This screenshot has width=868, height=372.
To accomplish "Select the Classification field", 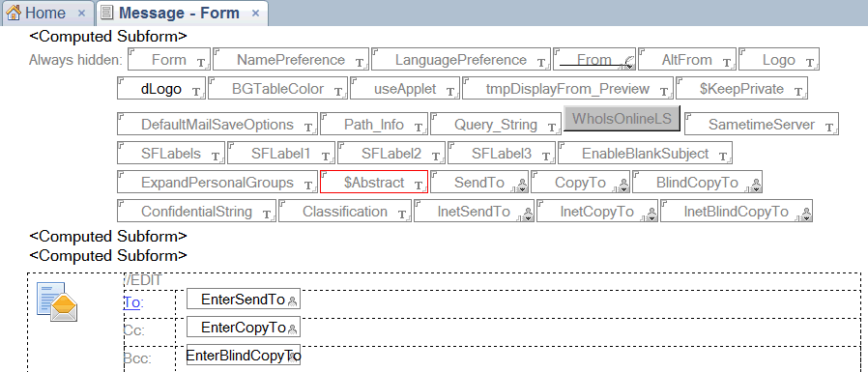I will pyautogui.click(x=345, y=211).
